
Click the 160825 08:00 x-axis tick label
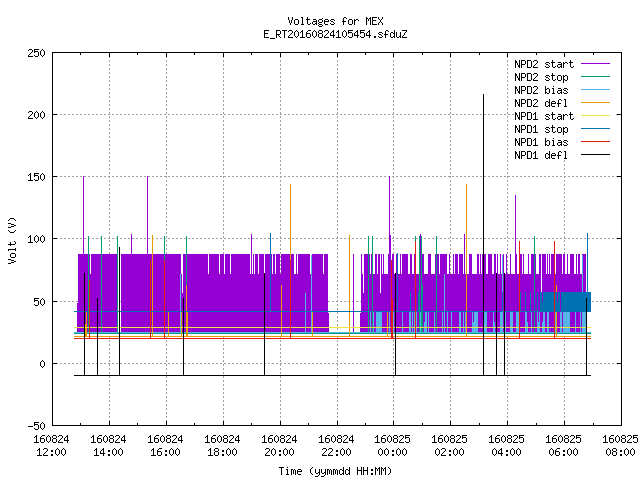620,446
